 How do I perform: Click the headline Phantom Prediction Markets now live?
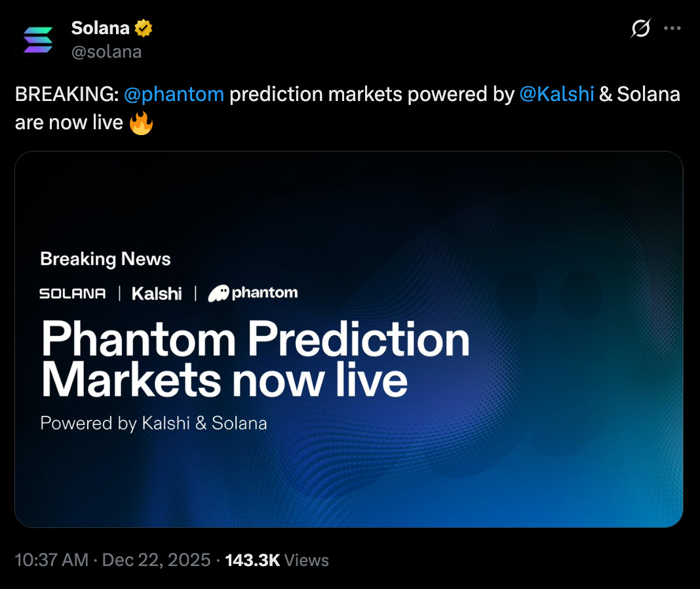pyautogui.click(x=256, y=356)
